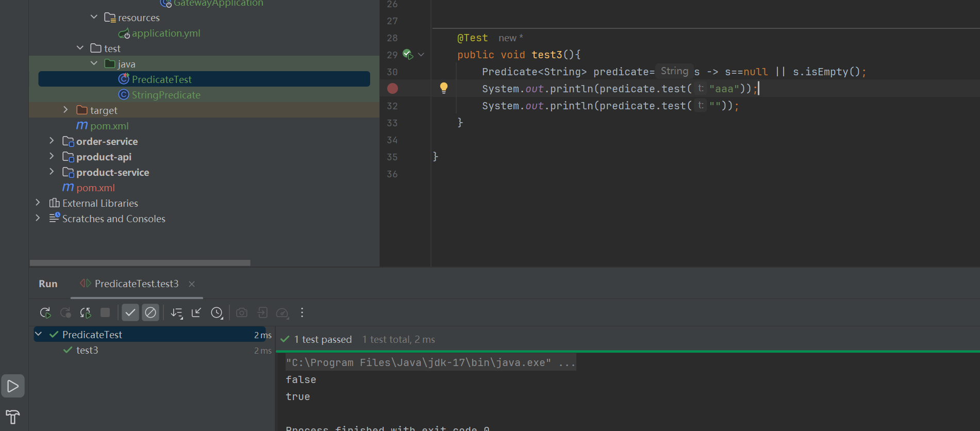Click the run test gutter icon at line 29

pyautogui.click(x=408, y=54)
